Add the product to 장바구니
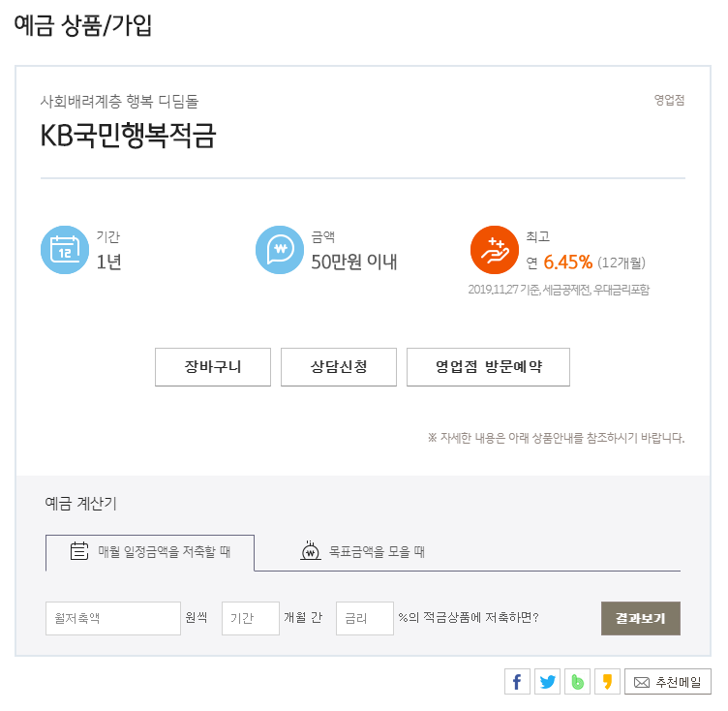The height and width of the screenshot is (711, 728). tap(213, 367)
